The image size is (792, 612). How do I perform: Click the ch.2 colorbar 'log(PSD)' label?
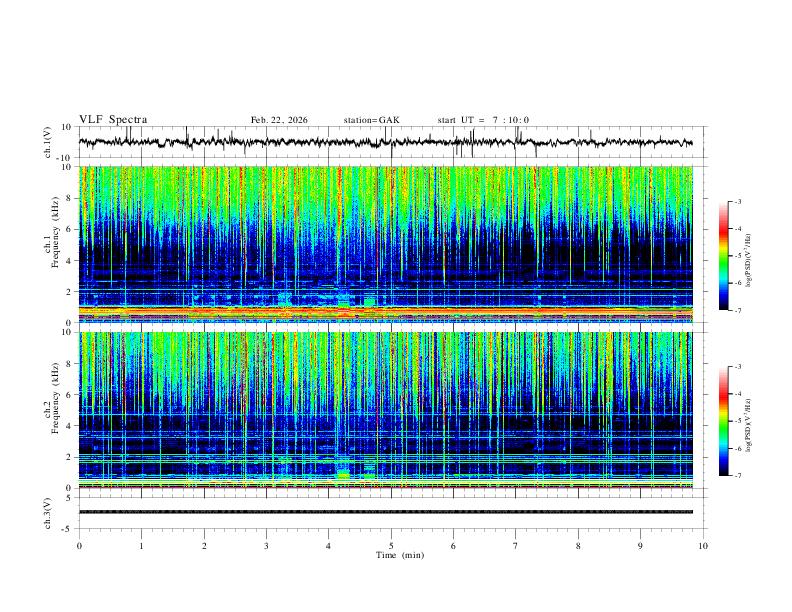[749, 425]
